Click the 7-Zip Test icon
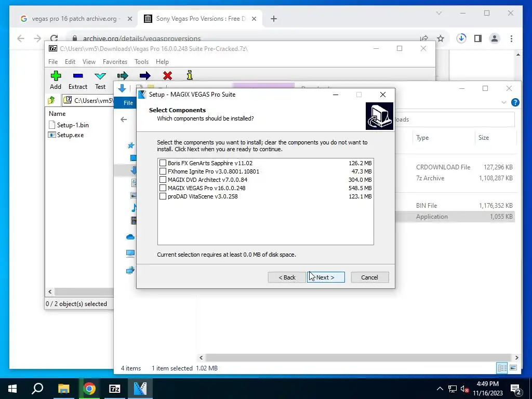The height and width of the screenshot is (399, 532). click(x=100, y=76)
